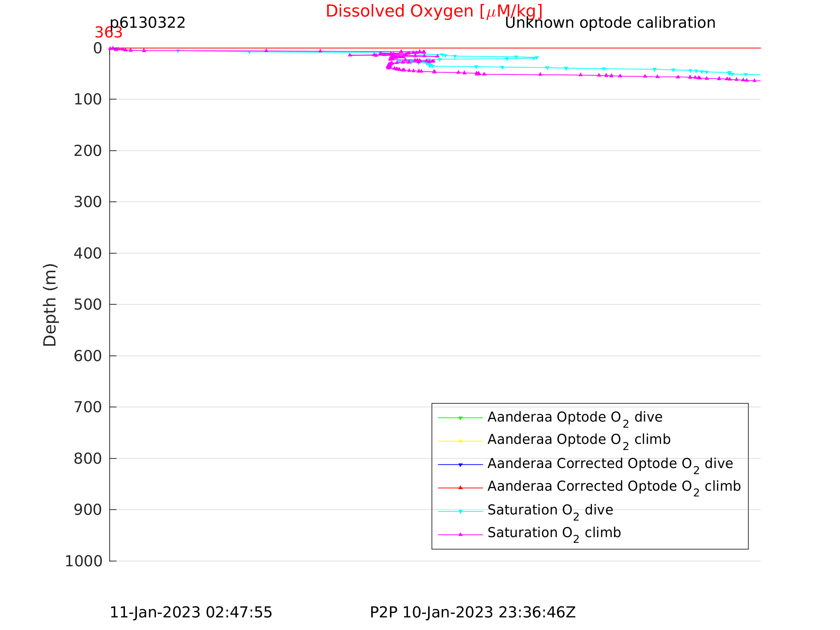The width and height of the screenshot is (840, 630).
Task: Click the 600 depth tick label
Action: point(88,356)
